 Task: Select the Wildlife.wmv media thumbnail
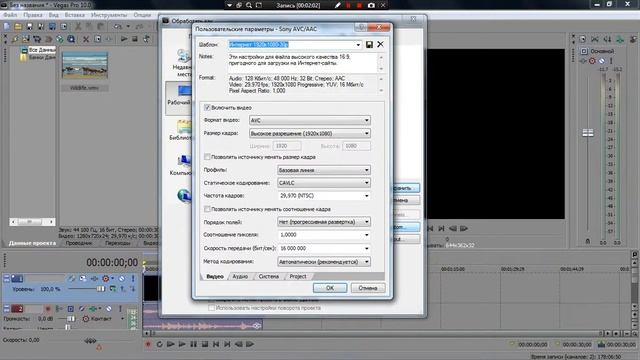tap(84, 65)
